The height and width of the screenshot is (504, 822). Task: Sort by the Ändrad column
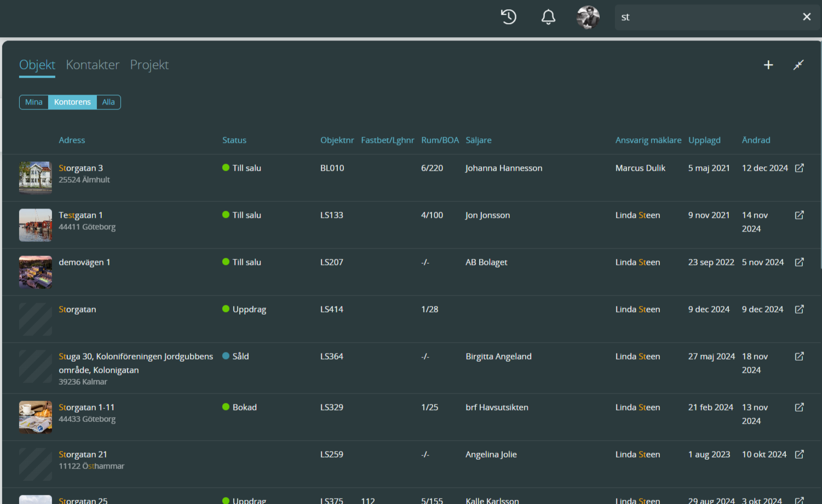756,140
